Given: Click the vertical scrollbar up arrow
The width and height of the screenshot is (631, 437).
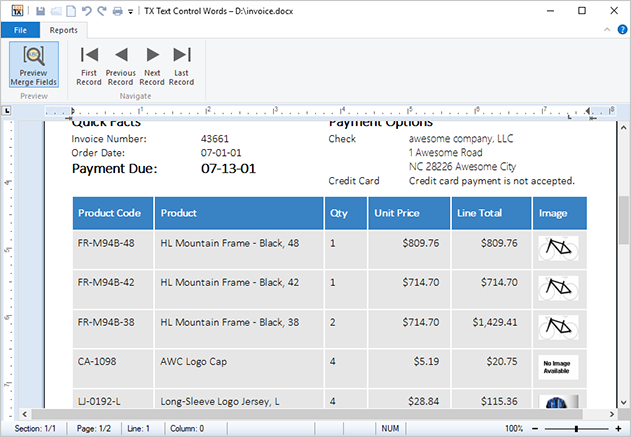Looking at the screenshot, I should pyautogui.click(x=624, y=128).
